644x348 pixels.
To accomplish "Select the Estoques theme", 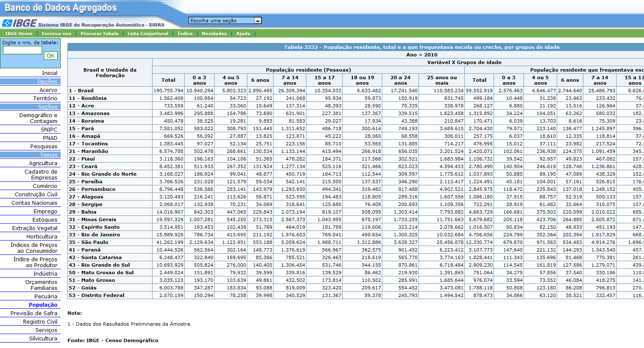I will point(45,220).
